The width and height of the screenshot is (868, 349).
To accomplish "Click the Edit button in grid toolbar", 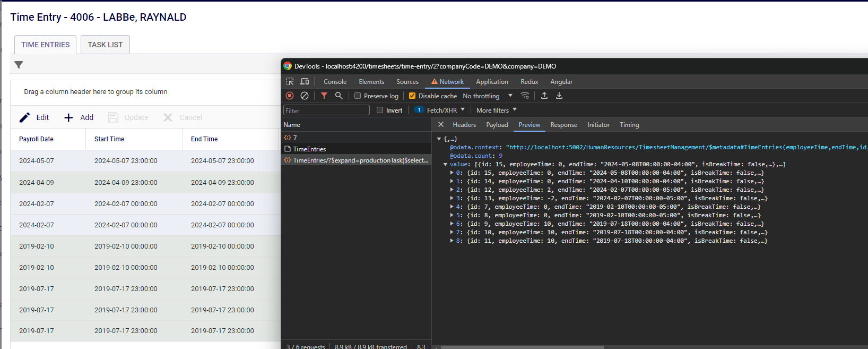I will (34, 117).
